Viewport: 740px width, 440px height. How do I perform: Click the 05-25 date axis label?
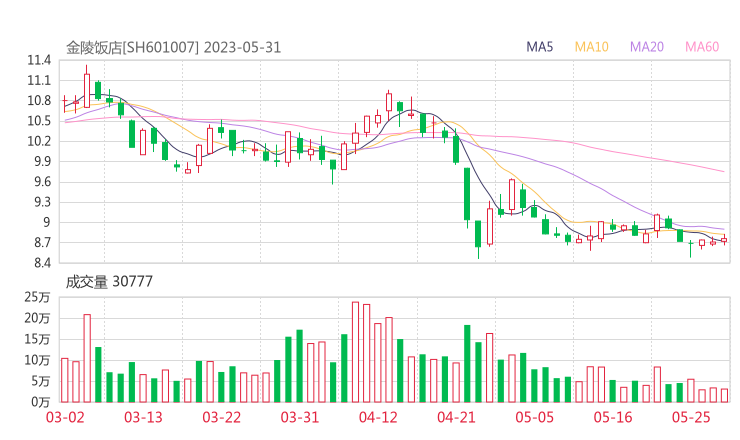(691, 417)
